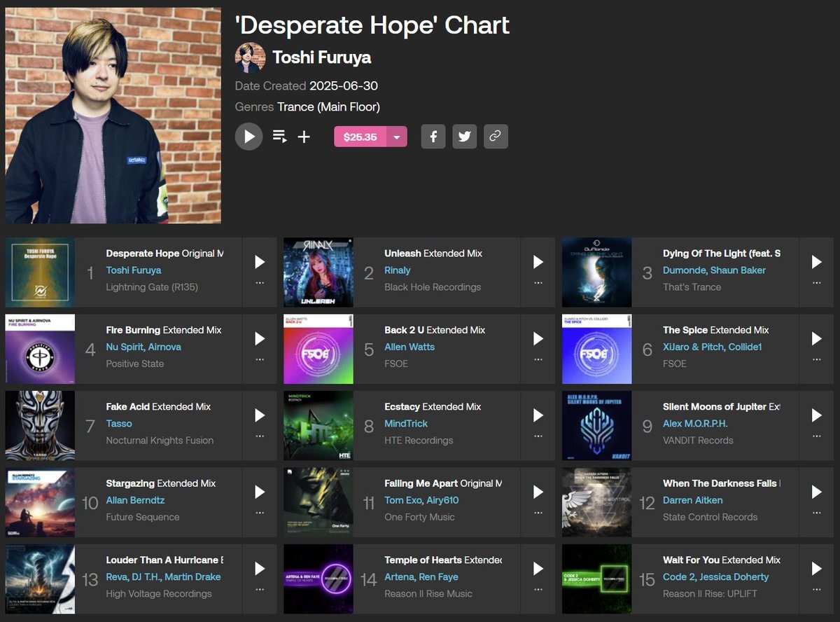Open the Desperate Hope cover art thumbnail
Screen dimensions: 840x622
point(40,272)
